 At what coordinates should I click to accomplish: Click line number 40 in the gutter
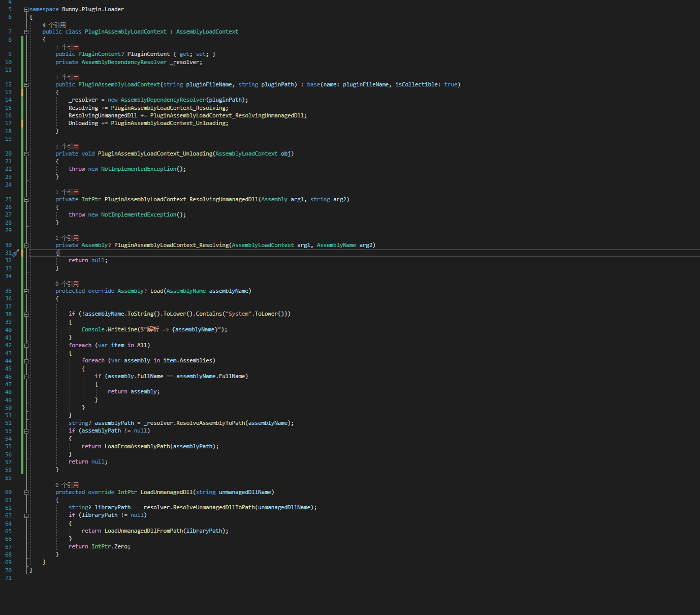click(x=8, y=329)
